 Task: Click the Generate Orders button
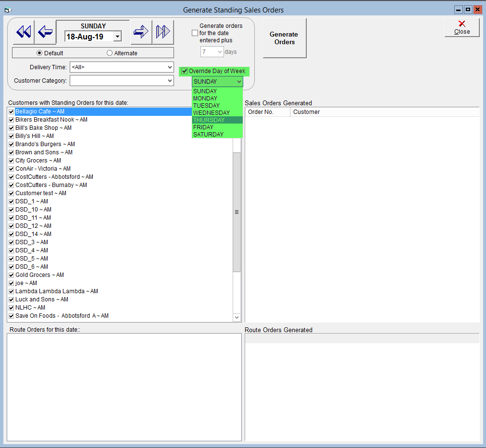click(285, 38)
